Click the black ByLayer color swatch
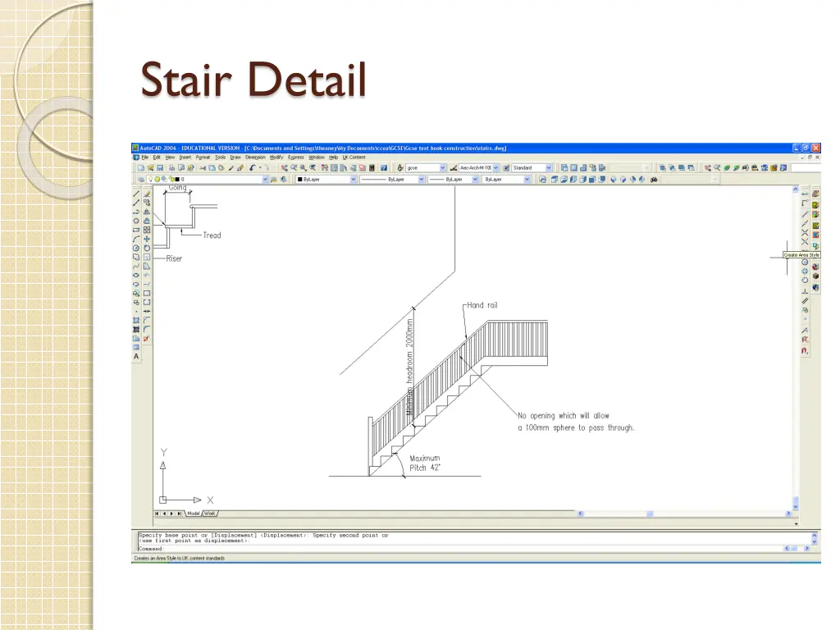The height and width of the screenshot is (630, 840). pyautogui.click(x=300, y=180)
